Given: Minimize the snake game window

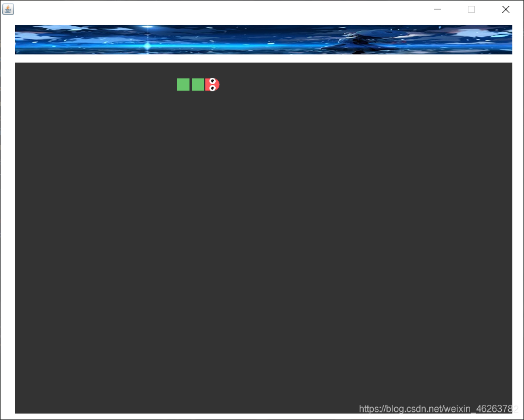Looking at the screenshot, I should [437, 9].
